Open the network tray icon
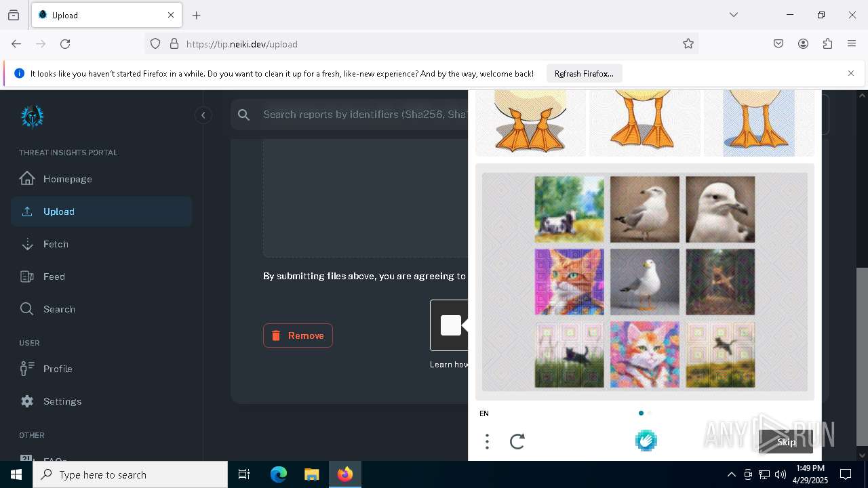The image size is (868, 488). pos(764,474)
